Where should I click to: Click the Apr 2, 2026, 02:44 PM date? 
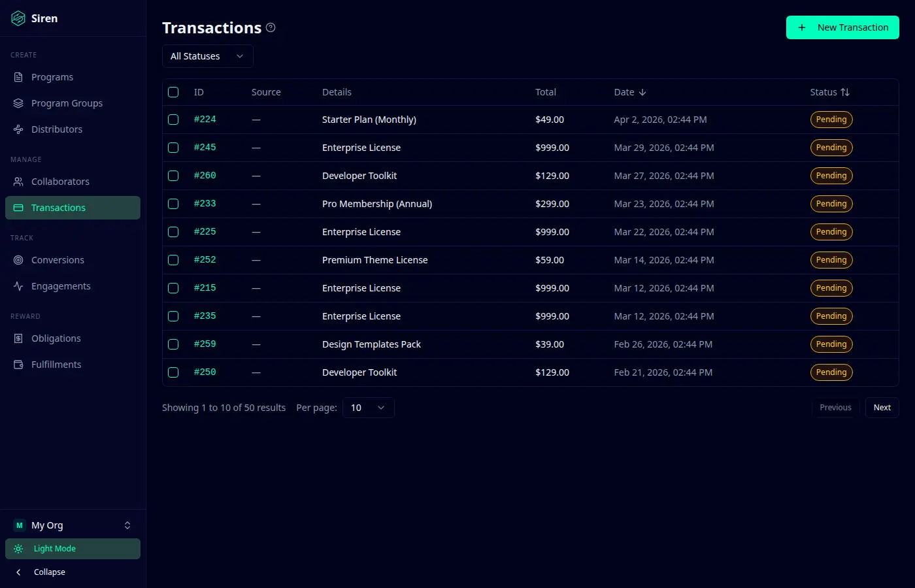(x=660, y=120)
